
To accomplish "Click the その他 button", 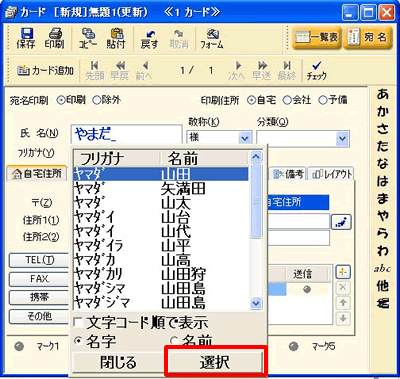I will (39, 316).
